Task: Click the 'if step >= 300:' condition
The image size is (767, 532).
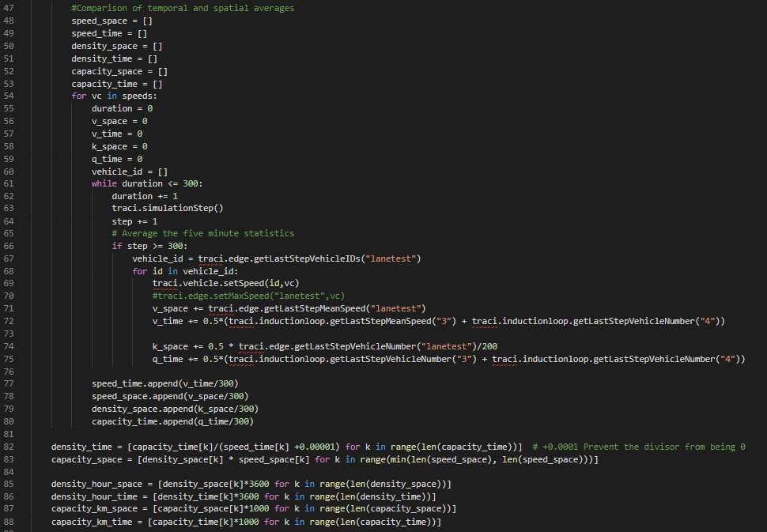Action: 149,247
